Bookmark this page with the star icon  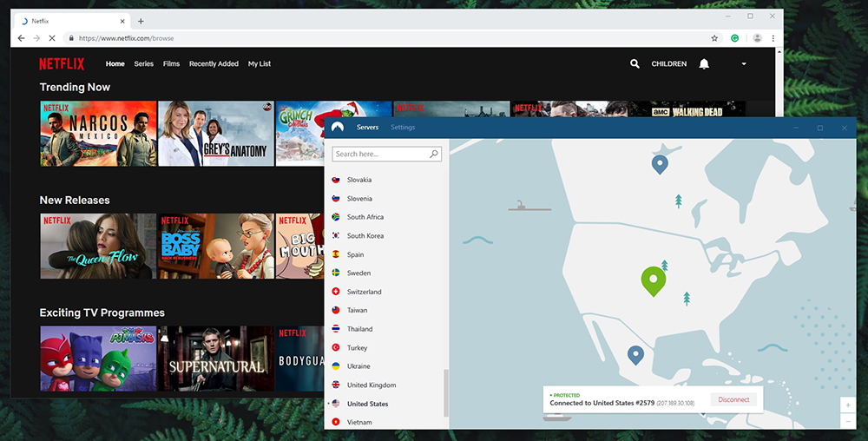[714, 38]
